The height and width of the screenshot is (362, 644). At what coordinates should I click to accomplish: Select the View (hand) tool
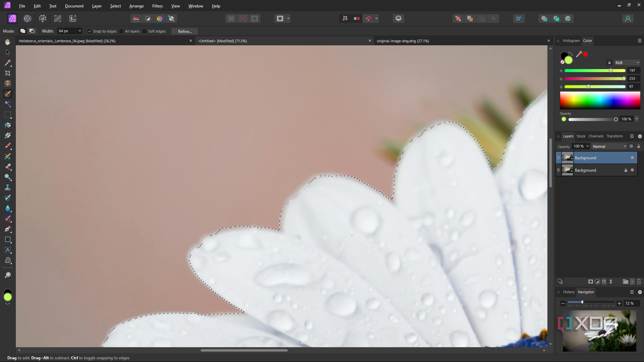point(8,42)
